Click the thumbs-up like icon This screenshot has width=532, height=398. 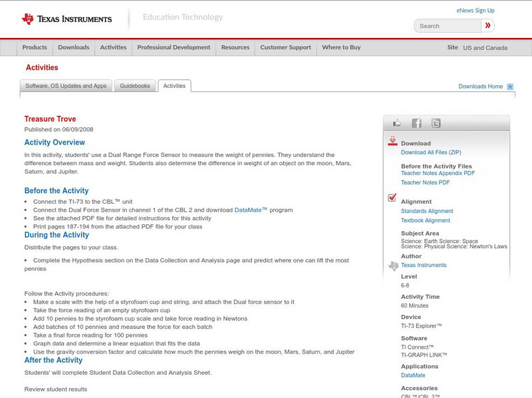point(396,123)
